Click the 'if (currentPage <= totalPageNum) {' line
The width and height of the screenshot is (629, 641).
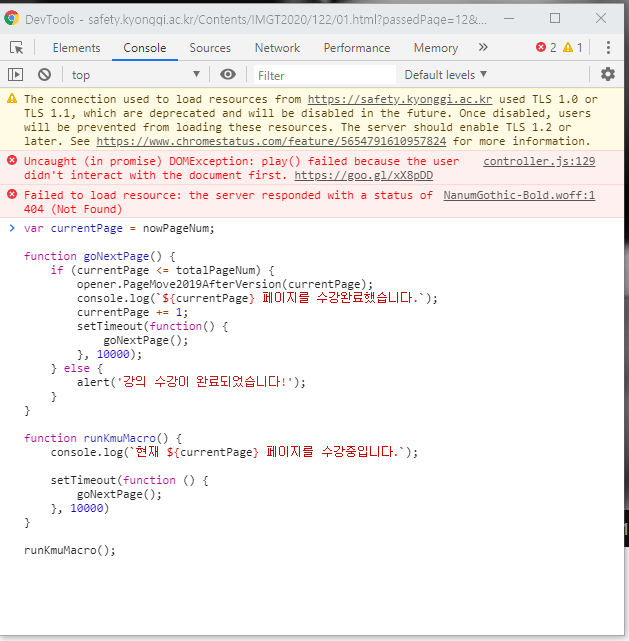pyautogui.click(x=162, y=270)
